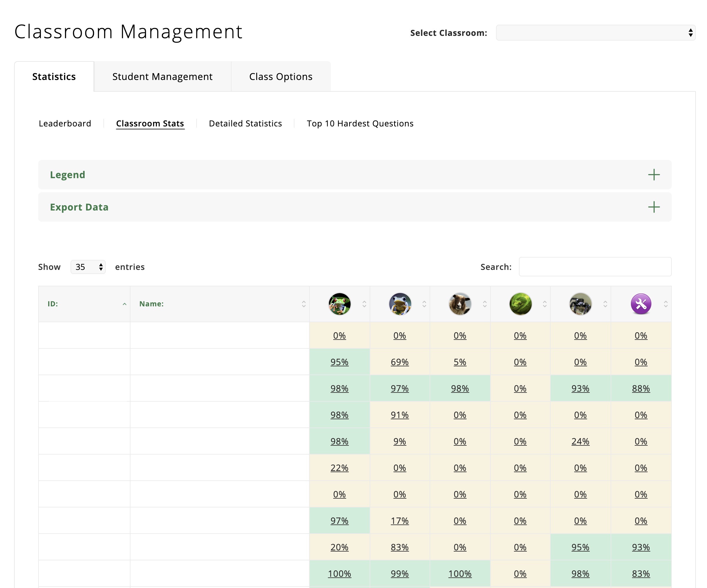Click the Export Data plus icon
This screenshot has height=588, width=707.
pos(654,207)
